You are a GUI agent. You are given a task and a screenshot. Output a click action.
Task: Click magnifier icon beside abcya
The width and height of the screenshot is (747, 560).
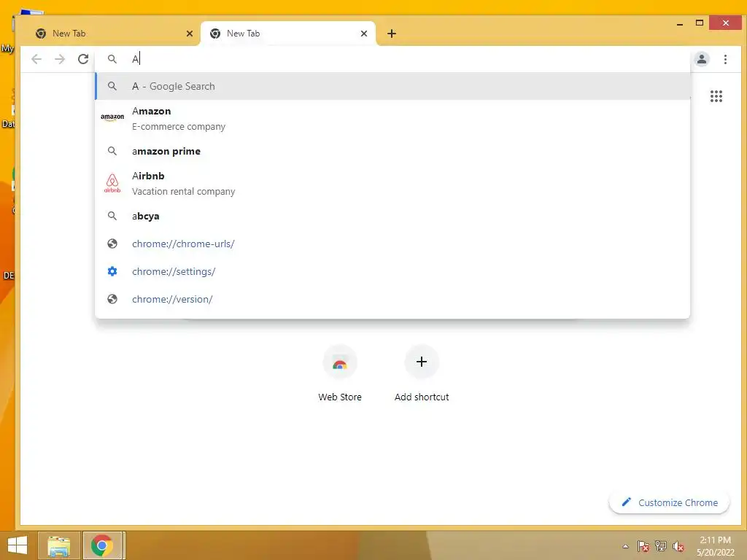[x=112, y=216]
